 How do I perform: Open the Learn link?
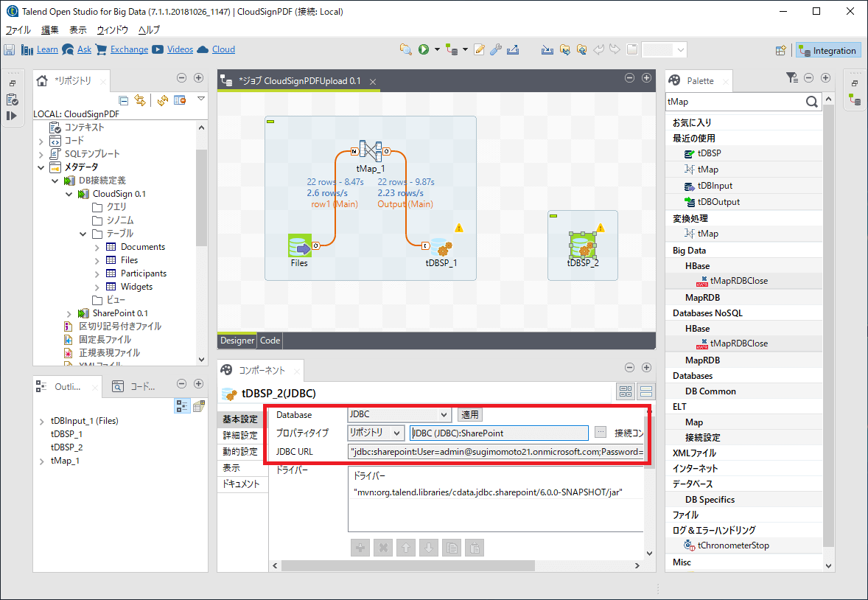tap(47, 49)
